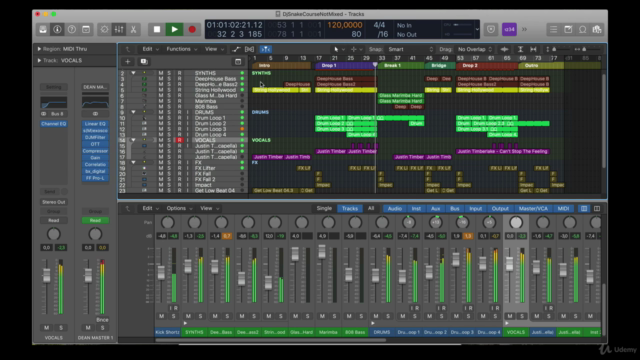Image resolution: width=640 pixels, height=360 pixels.
Task: Open Quick Help question icon
Action: point(71,29)
